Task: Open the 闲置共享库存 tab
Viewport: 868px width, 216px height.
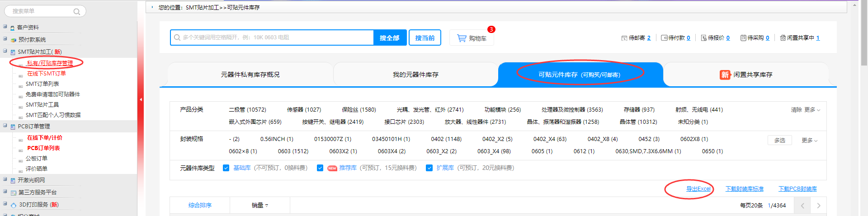Action: [x=746, y=75]
